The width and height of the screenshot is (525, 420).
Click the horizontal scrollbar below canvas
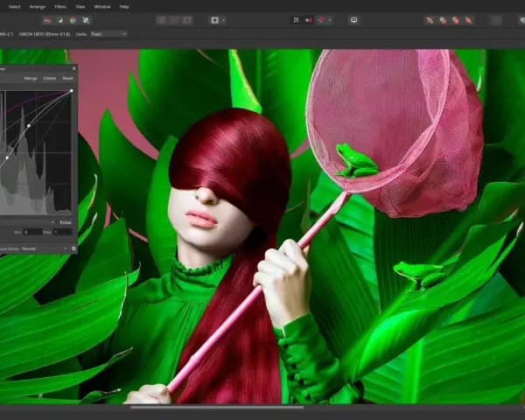pyautogui.click(x=217, y=408)
